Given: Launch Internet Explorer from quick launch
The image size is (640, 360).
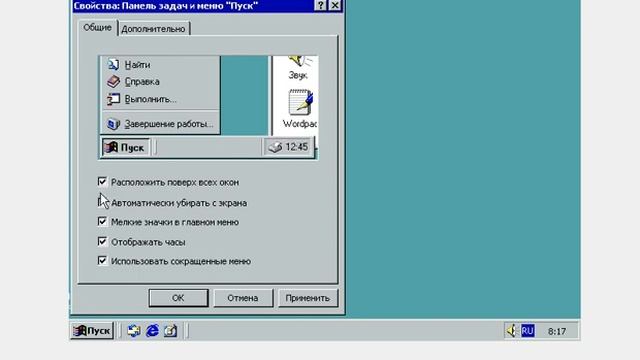Looking at the screenshot, I should tap(152, 331).
